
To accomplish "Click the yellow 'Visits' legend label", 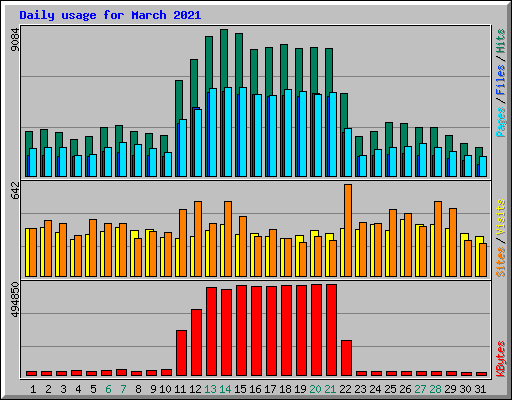I will point(500,218).
